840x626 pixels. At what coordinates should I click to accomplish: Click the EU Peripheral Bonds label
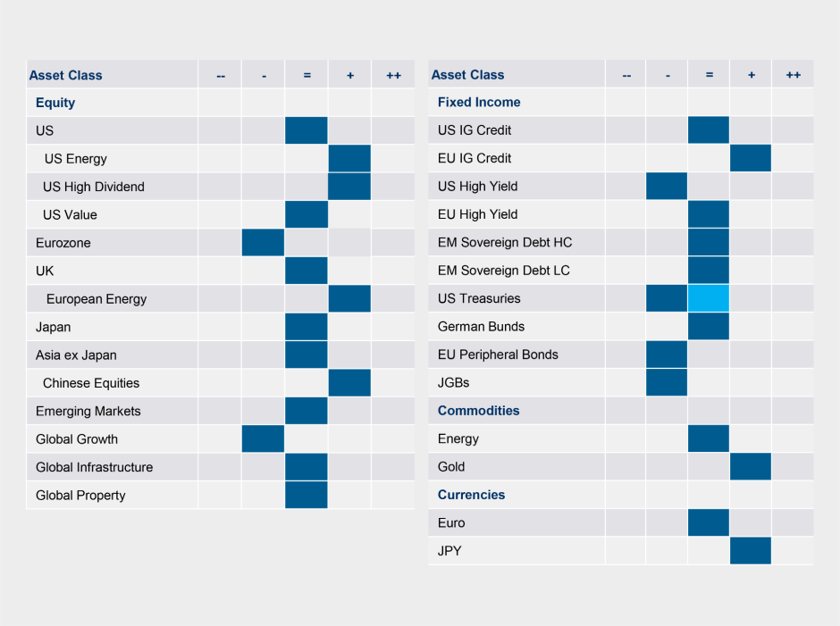(x=498, y=355)
